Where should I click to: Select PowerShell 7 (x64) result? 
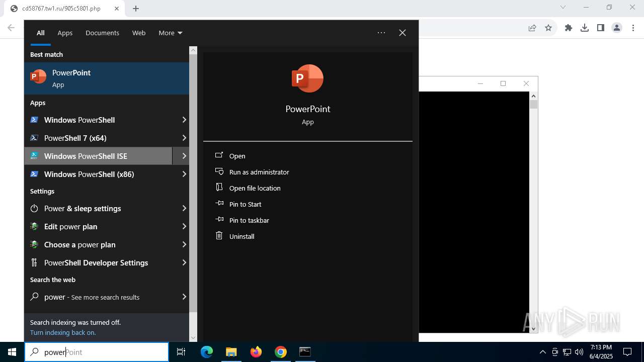click(98, 138)
